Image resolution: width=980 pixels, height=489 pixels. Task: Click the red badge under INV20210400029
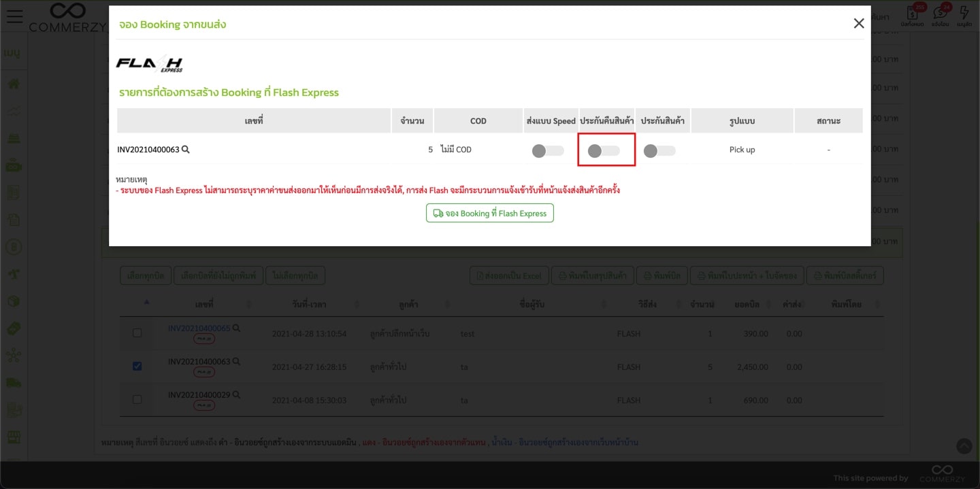tap(203, 405)
